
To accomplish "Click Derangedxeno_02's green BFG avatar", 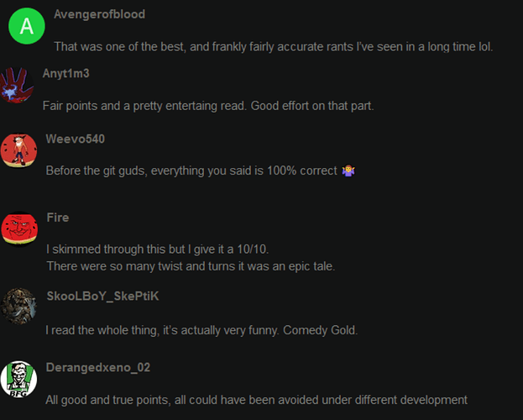I will click(x=18, y=379).
